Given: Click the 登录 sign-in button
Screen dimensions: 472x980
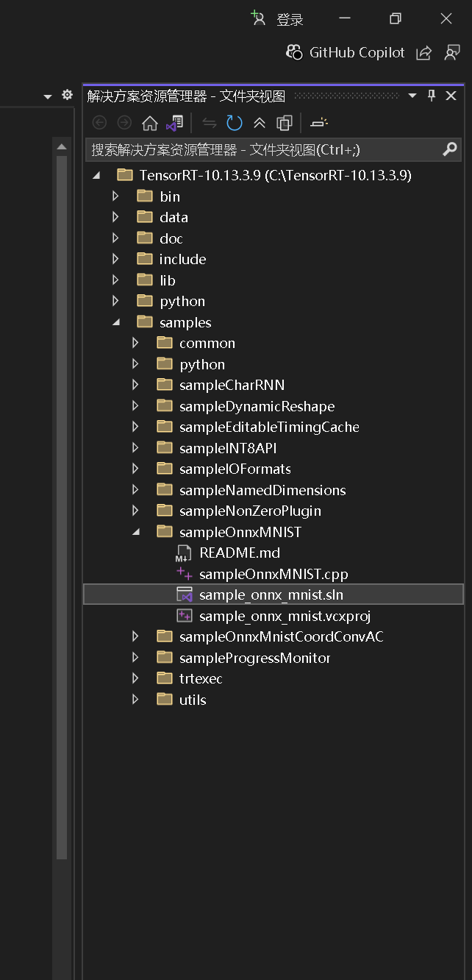Looking at the screenshot, I should pyautogui.click(x=290, y=20).
